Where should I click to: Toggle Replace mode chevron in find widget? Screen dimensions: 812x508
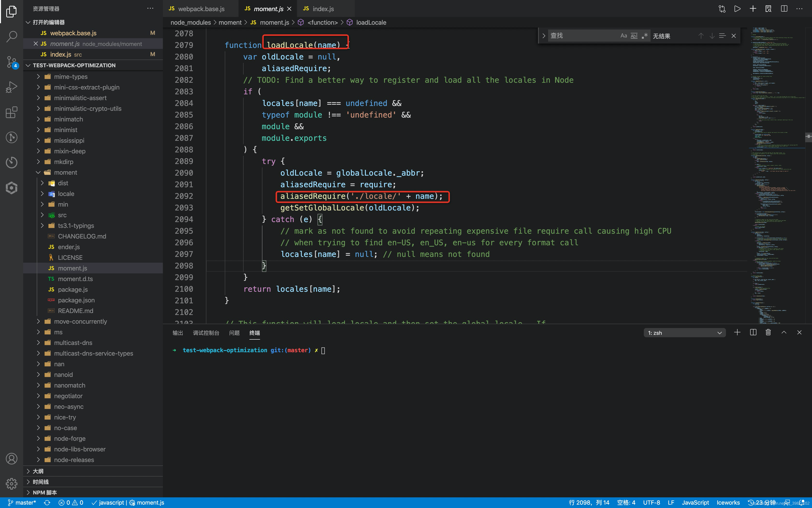[x=544, y=36]
